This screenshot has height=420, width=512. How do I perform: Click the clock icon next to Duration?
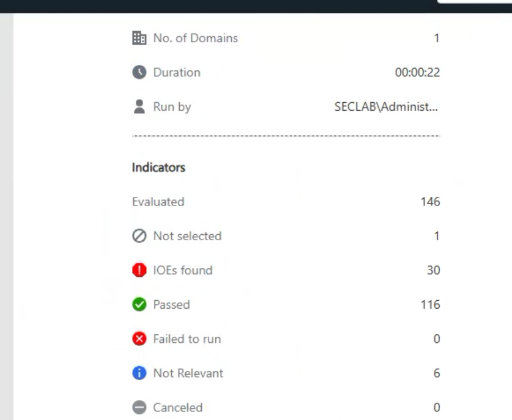[x=139, y=73]
